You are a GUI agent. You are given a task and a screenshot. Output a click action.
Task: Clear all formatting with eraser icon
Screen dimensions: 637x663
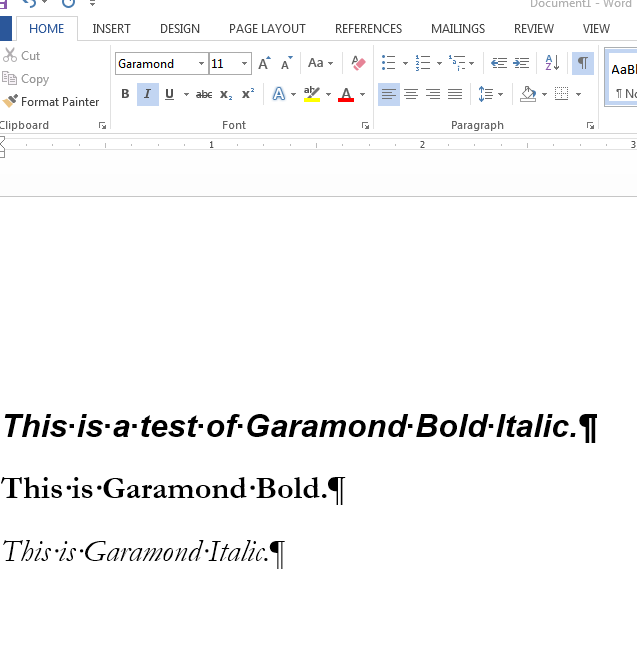tap(358, 63)
